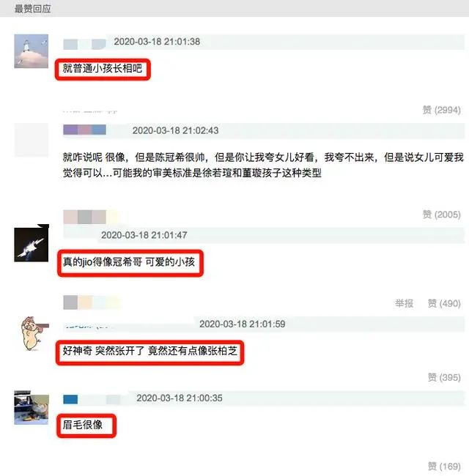Click the lightning bolt avatar

pos(32,245)
